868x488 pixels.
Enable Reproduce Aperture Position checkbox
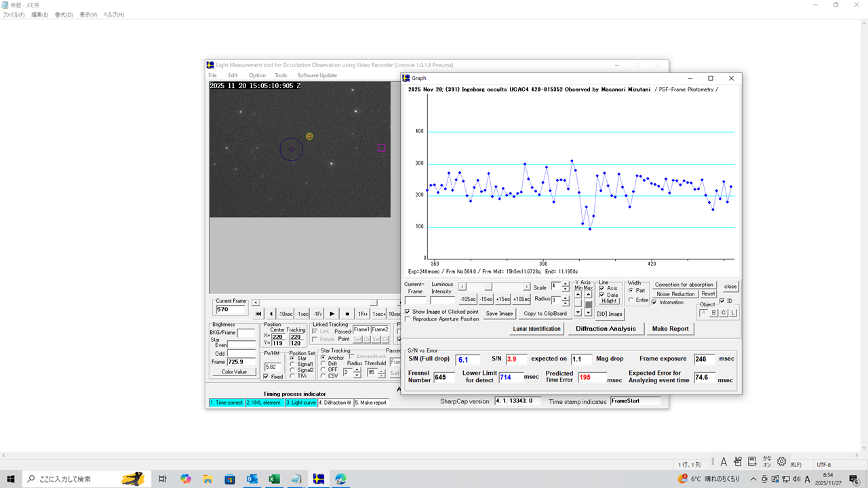(x=407, y=319)
